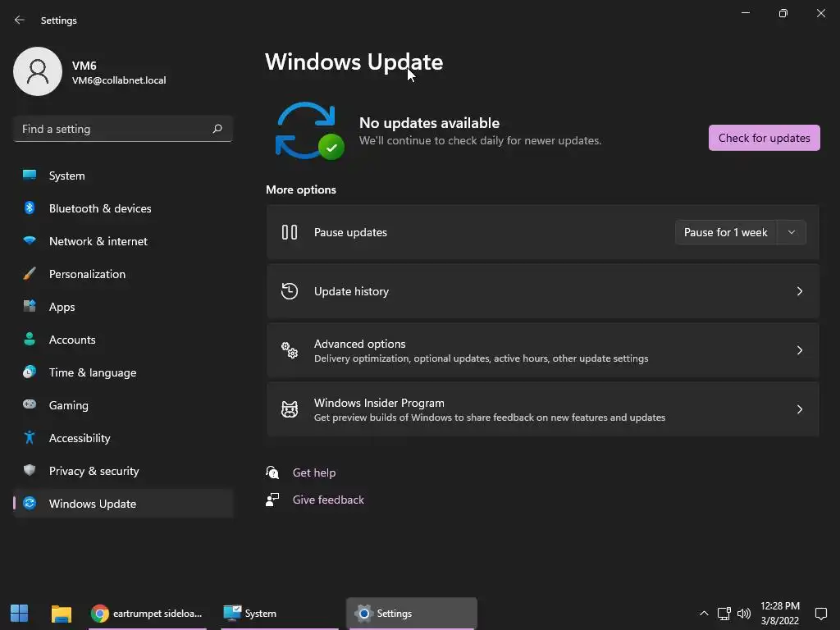Open Update history chevron

799,291
